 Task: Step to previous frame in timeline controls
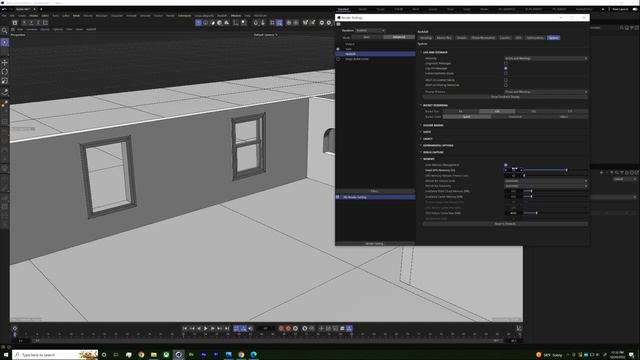199,328
